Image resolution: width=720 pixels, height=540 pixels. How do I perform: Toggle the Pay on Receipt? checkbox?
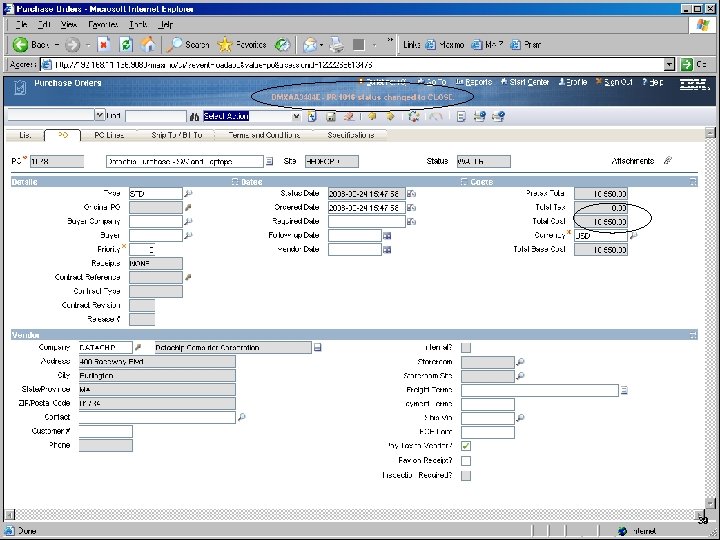[x=466, y=461]
